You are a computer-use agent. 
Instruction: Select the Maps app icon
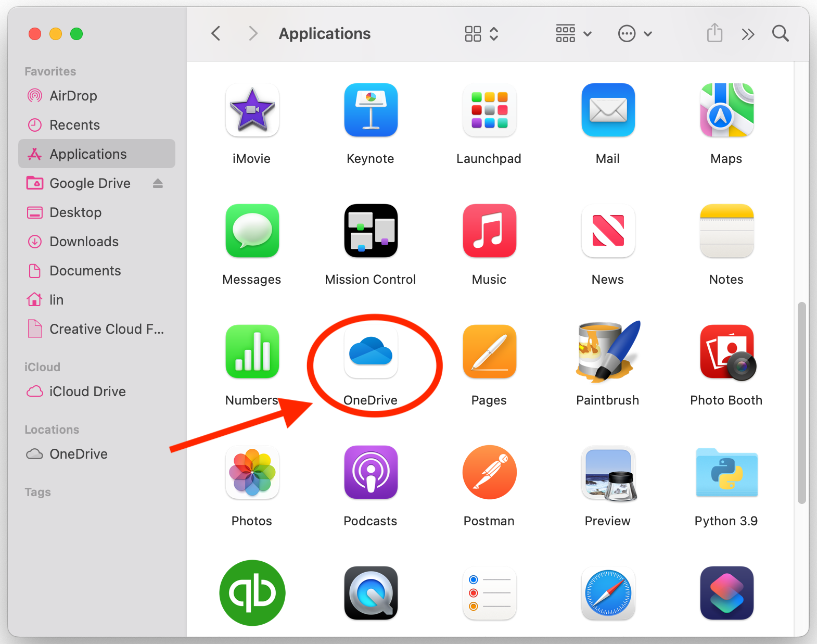click(727, 110)
